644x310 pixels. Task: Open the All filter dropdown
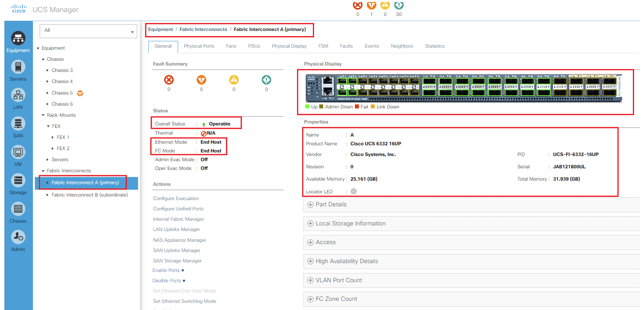coord(89,31)
